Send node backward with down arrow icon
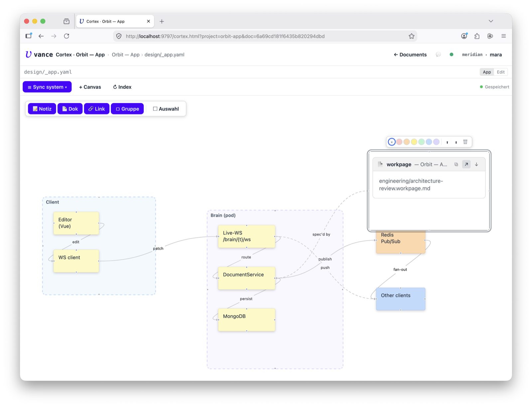 (456, 142)
